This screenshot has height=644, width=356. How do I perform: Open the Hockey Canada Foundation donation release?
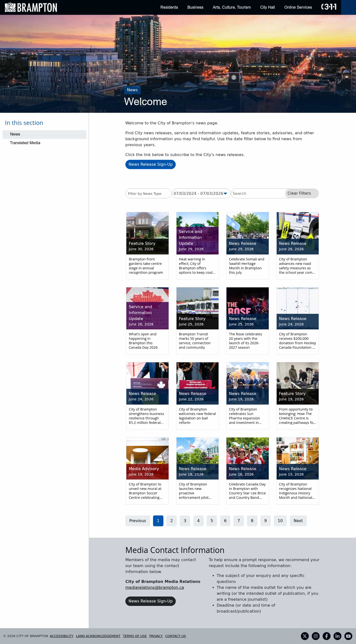pyautogui.click(x=298, y=321)
